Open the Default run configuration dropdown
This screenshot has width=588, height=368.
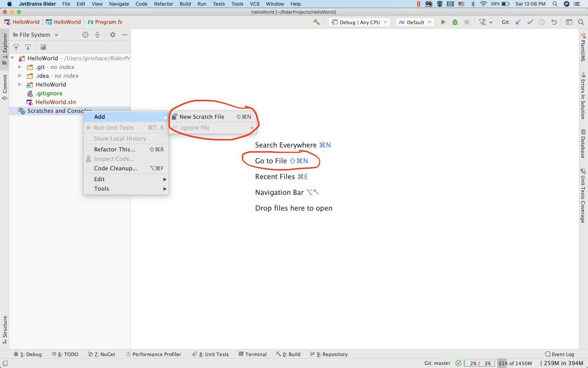[415, 22]
